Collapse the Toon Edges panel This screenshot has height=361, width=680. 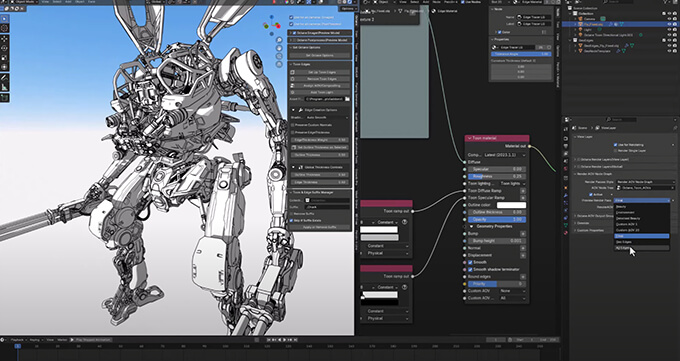click(291, 64)
